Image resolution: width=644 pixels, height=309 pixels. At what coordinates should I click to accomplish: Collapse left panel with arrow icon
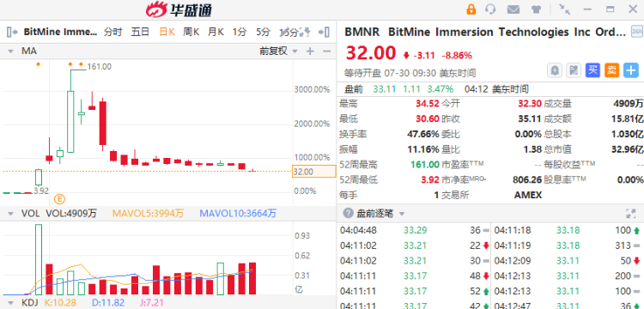point(12,32)
